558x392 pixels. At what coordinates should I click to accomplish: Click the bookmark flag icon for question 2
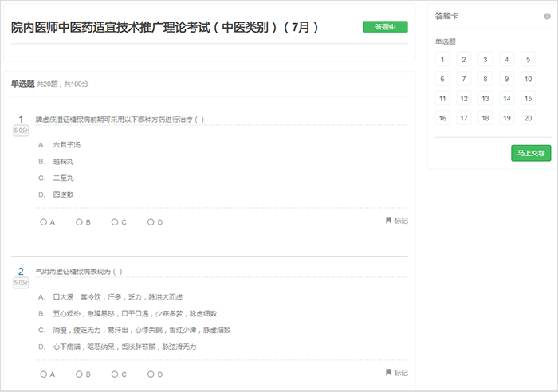[388, 372]
